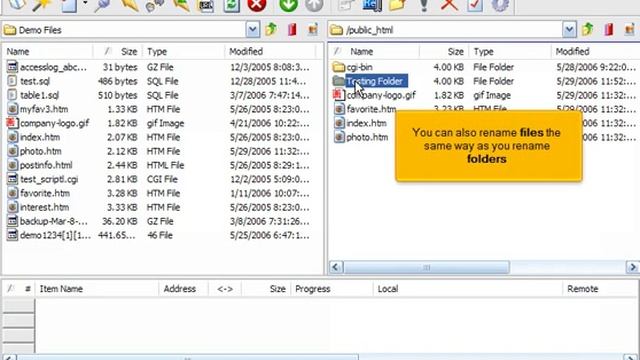
Task: Click the last icon on the local path bar
Action: point(313,29)
